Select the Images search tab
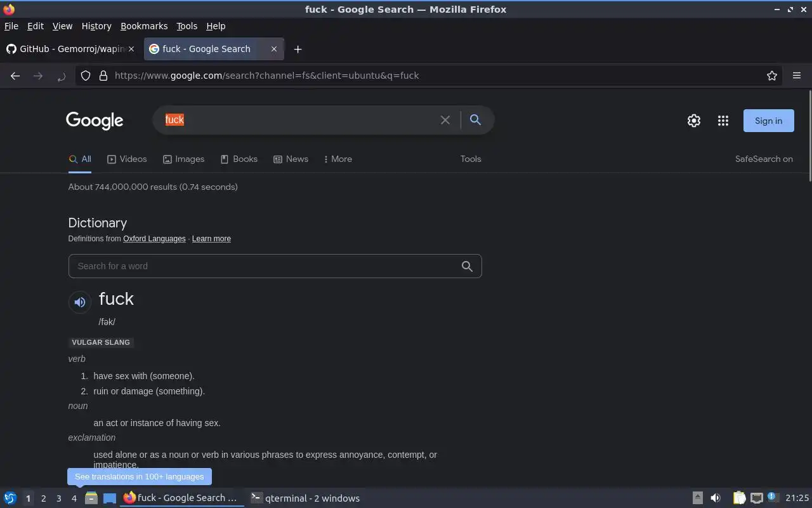This screenshot has height=508, width=812. pos(183,159)
